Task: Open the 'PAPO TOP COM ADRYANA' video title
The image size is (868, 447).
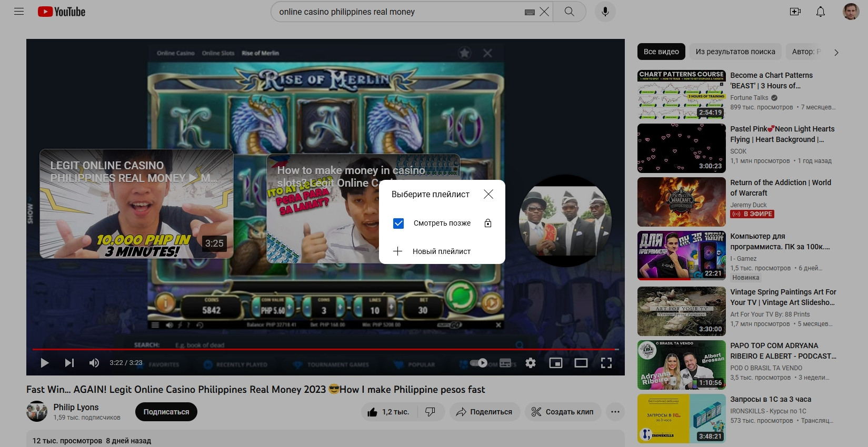Action: click(x=783, y=351)
